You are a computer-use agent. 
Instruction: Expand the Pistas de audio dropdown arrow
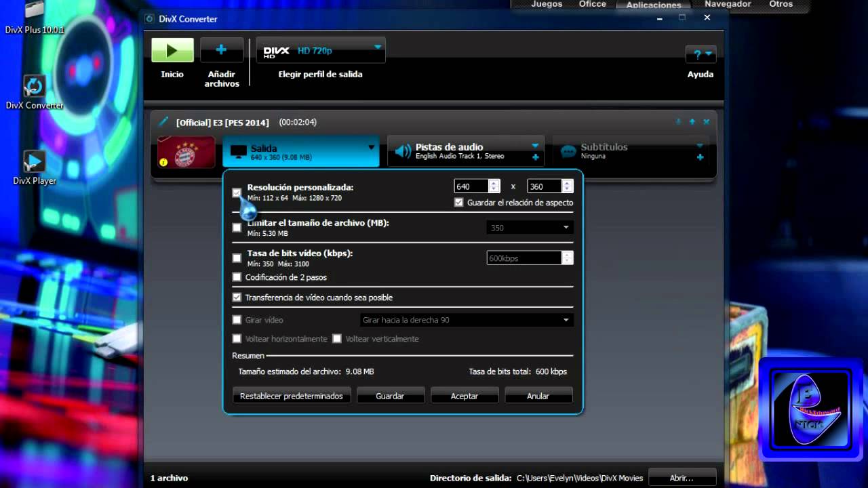pos(535,146)
